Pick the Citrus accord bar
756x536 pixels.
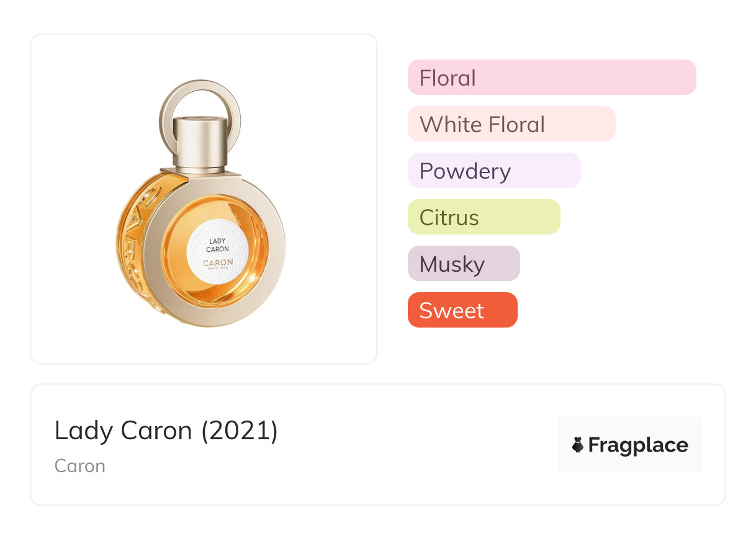pyautogui.click(x=484, y=217)
